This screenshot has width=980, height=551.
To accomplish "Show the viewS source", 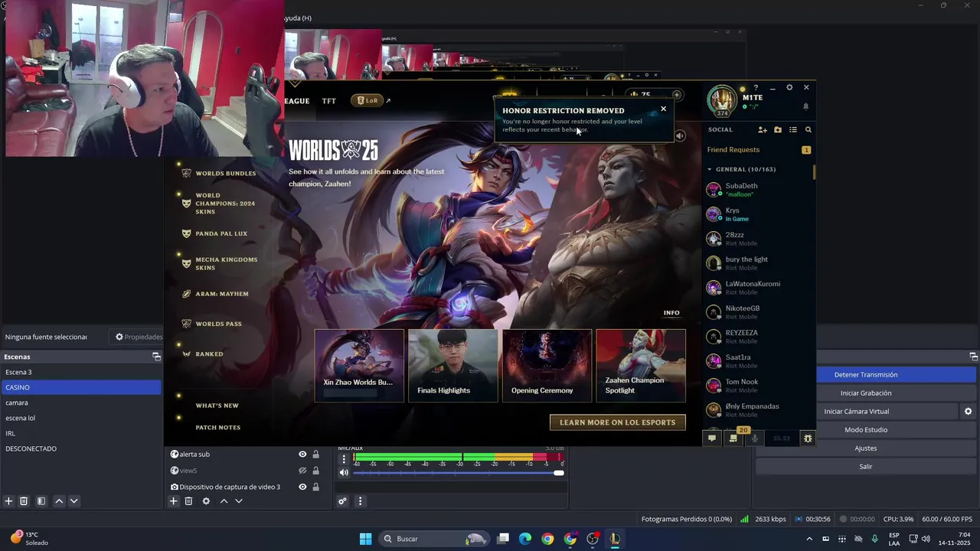I will [302, 471].
